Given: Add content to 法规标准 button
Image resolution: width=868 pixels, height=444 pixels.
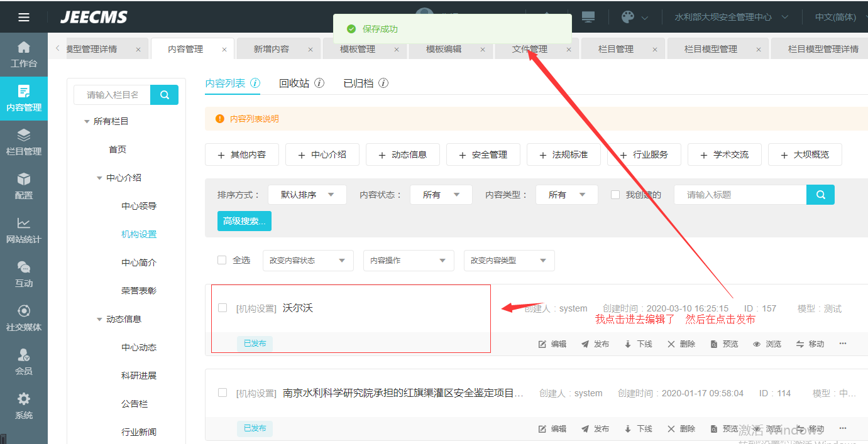Looking at the screenshot, I should [564, 154].
